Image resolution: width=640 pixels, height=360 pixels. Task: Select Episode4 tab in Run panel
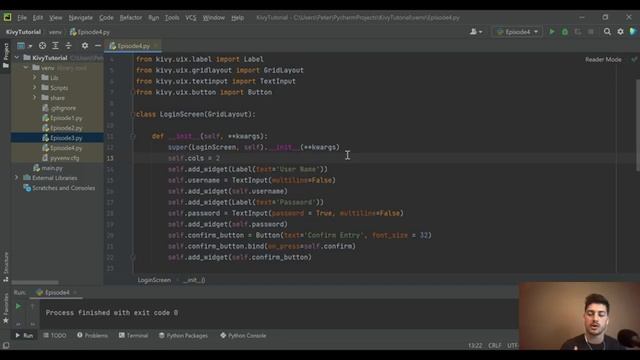[57, 293]
